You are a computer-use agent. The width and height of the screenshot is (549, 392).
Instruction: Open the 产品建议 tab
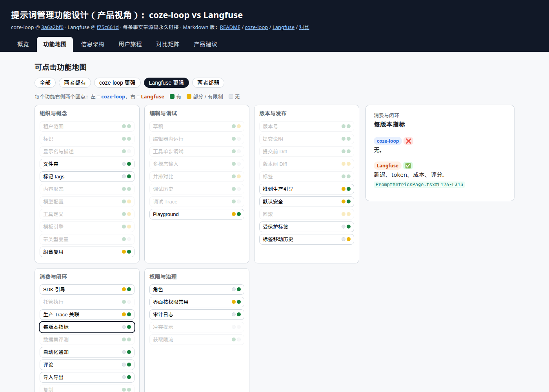point(205,44)
